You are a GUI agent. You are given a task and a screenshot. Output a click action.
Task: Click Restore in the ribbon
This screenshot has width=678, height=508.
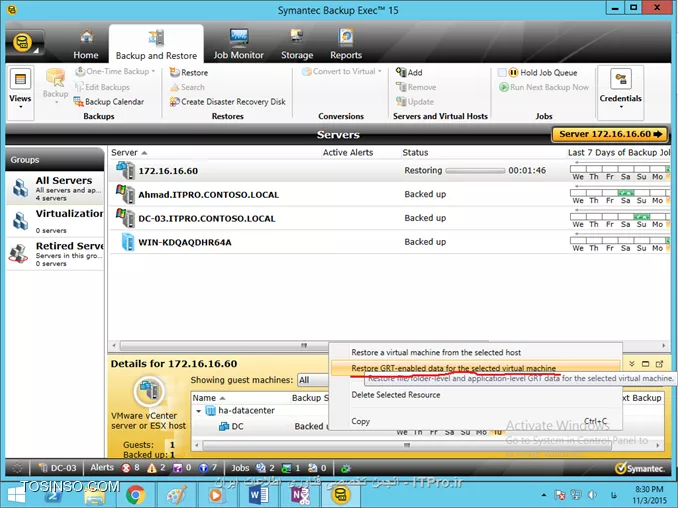pos(189,72)
